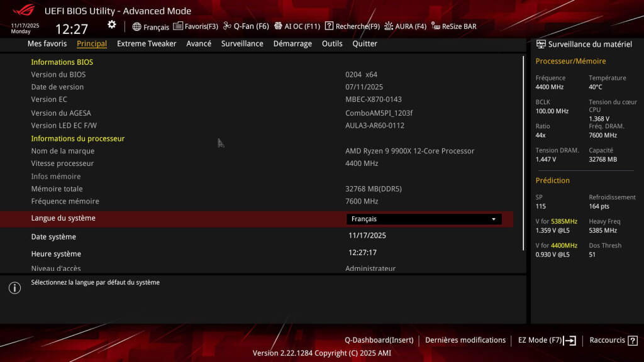Viewport: 644px width, 362px height.
Task: Select the Quitter menu item
Action: pos(365,43)
